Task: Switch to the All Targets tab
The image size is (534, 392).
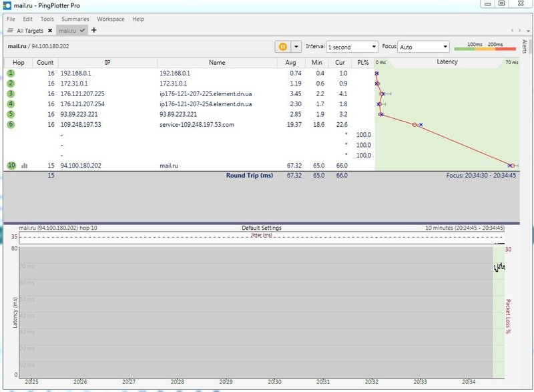Action: (30, 31)
